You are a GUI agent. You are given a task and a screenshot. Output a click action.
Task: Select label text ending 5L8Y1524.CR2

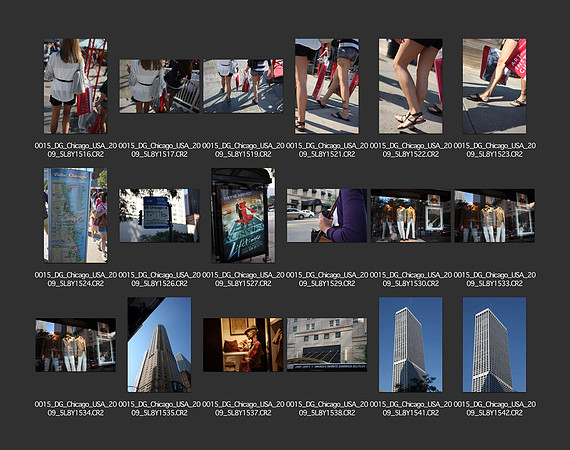(x=76, y=279)
